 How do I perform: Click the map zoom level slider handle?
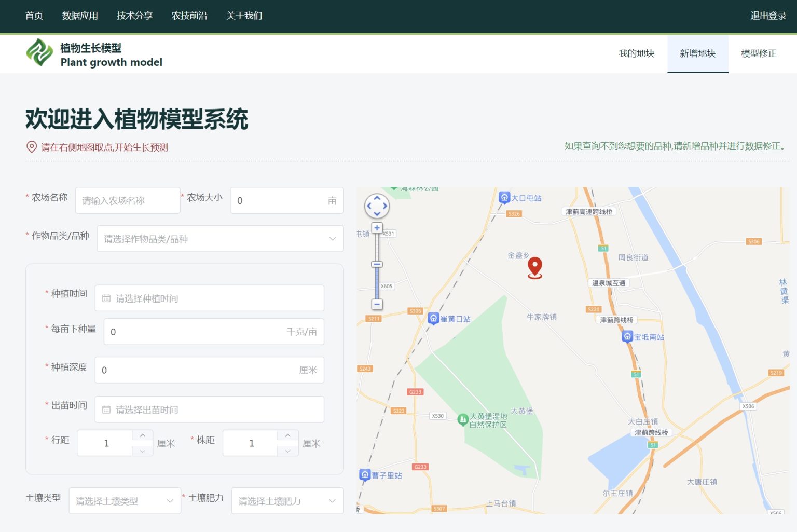tap(377, 265)
